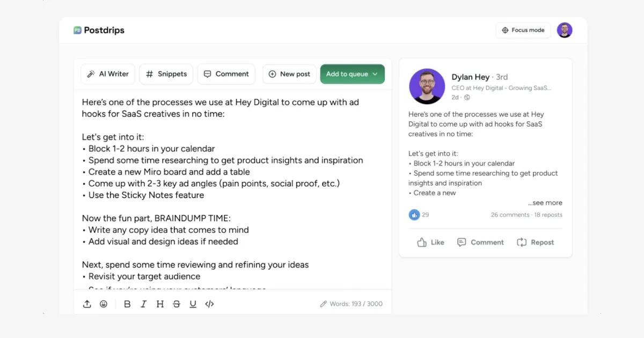Select the AI Writer tool
Image resolution: width=644 pixels, height=338 pixels.
(x=107, y=74)
